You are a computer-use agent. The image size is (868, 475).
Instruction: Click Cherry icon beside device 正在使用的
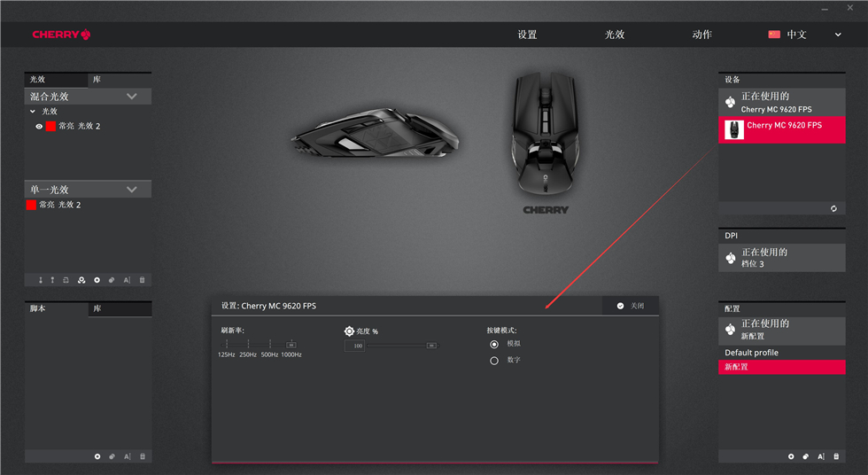[731, 103]
